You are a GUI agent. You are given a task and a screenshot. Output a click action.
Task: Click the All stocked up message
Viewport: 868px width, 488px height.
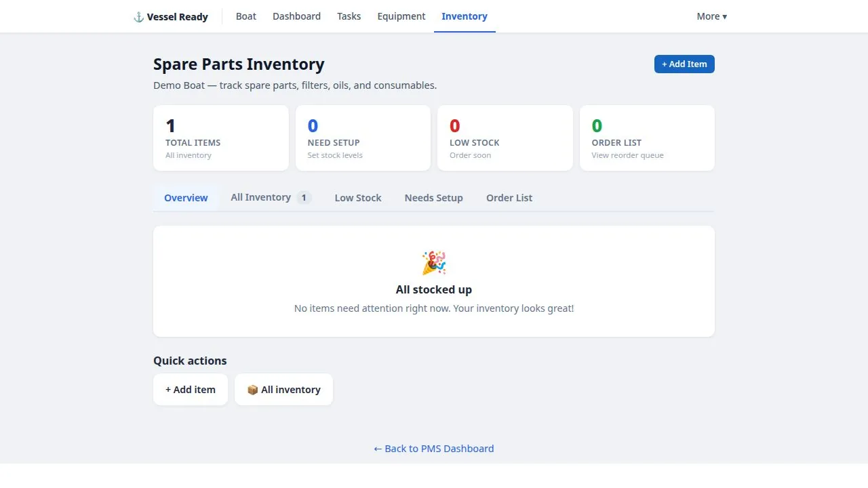click(434, 289)
